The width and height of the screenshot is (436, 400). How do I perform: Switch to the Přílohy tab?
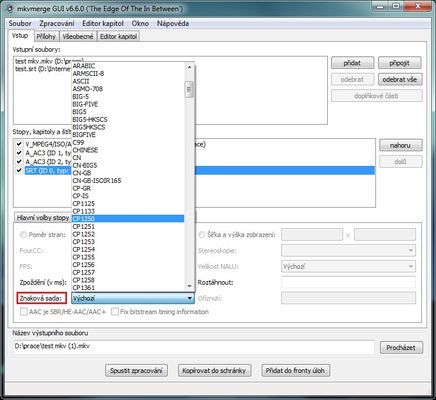(x=46, y=36)
